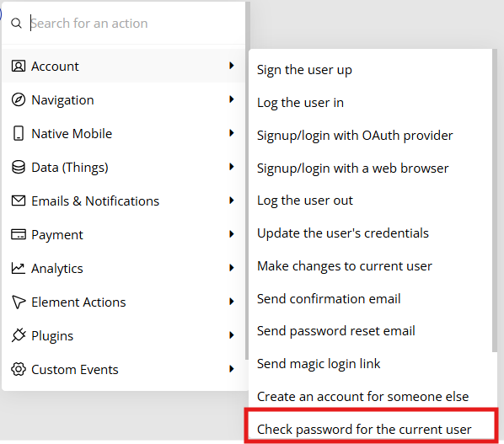This screenshot has width=504, height=444.
Task: Pick Make changes to current user
Action: tap(344, 266)
